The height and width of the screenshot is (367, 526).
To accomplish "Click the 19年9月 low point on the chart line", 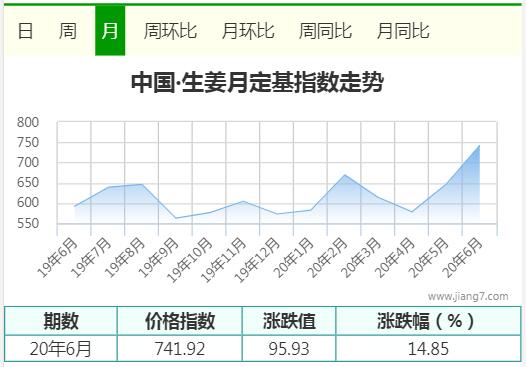I will 175,218.
